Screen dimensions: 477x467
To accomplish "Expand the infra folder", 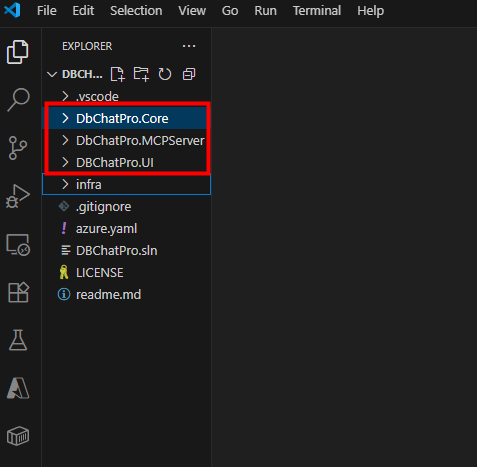I will (127, 184).
